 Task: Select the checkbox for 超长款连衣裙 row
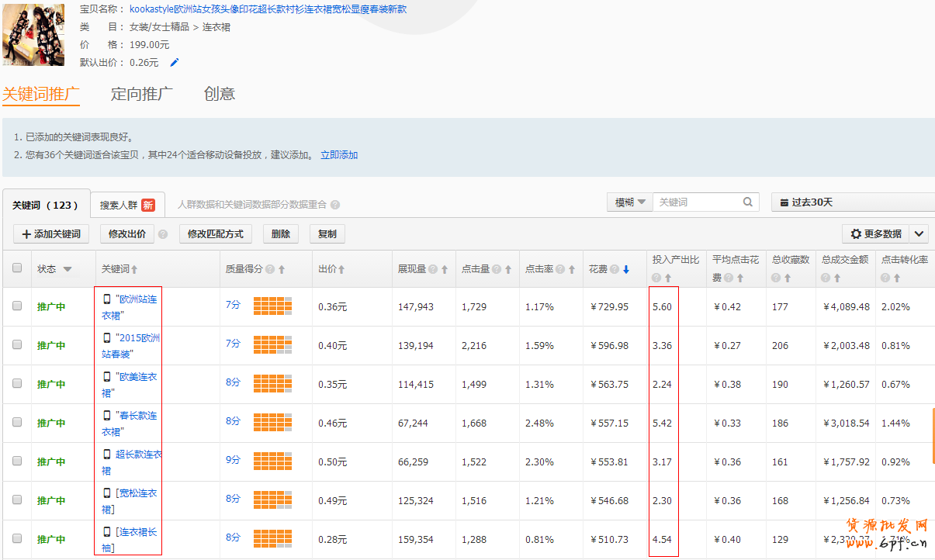pyautogui.click(x=17, y=461)
